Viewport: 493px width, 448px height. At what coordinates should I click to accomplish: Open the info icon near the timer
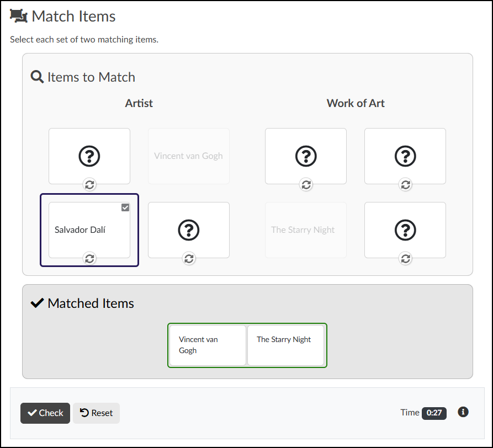tap(463, 412)
